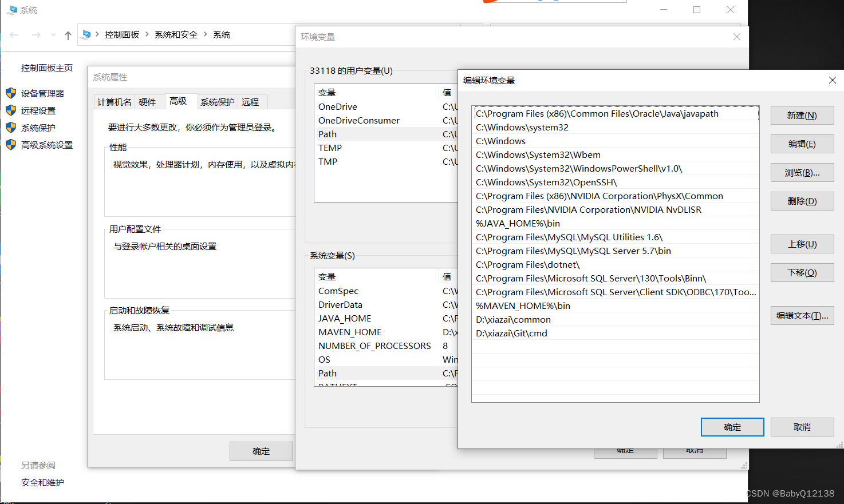Select NUMBER_OF_PROCESSORS system variable row
Screen dimensions: 844x504
(386, 346)
